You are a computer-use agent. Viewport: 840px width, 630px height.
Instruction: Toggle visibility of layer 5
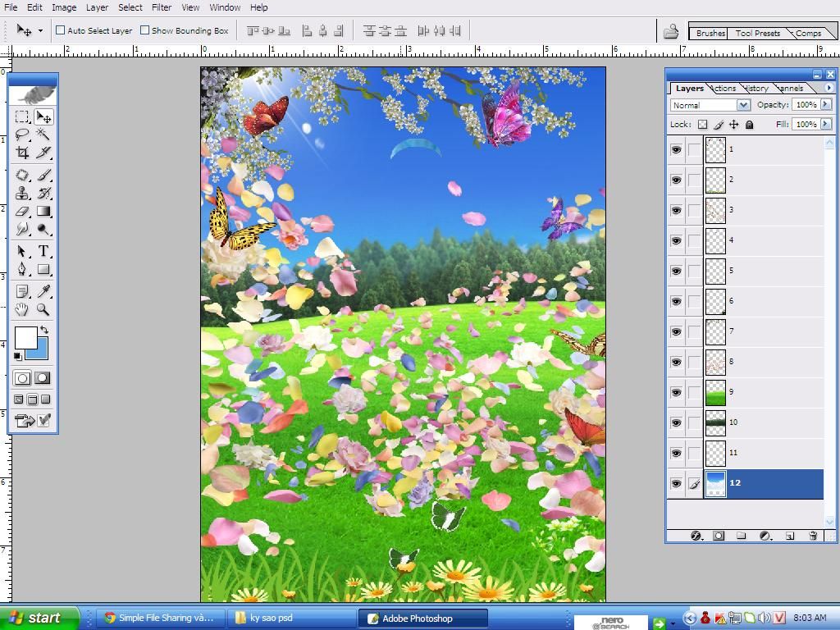click(x=676, y=271)
